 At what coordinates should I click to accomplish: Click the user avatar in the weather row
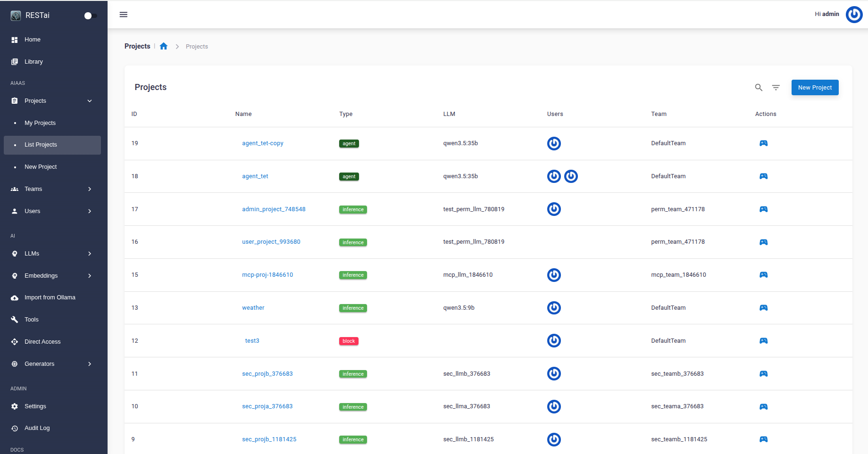554,308
